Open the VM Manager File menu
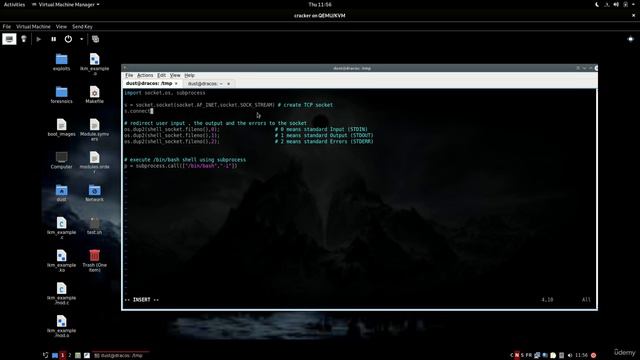This screenshot has width=640, height=360. (x=7, y=27)
